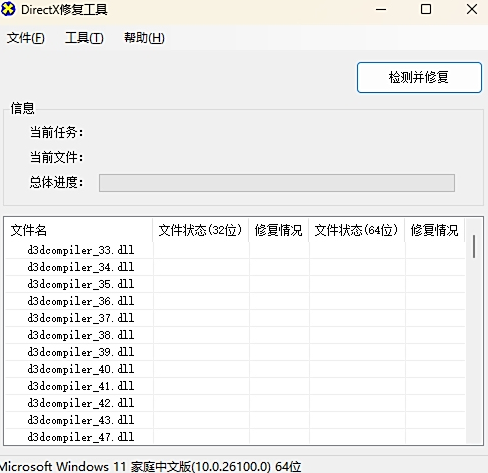Click the 检测并修复 button
Image resolution: width=488 pixels, height=473 pixels.
click(x=419, y=77)
